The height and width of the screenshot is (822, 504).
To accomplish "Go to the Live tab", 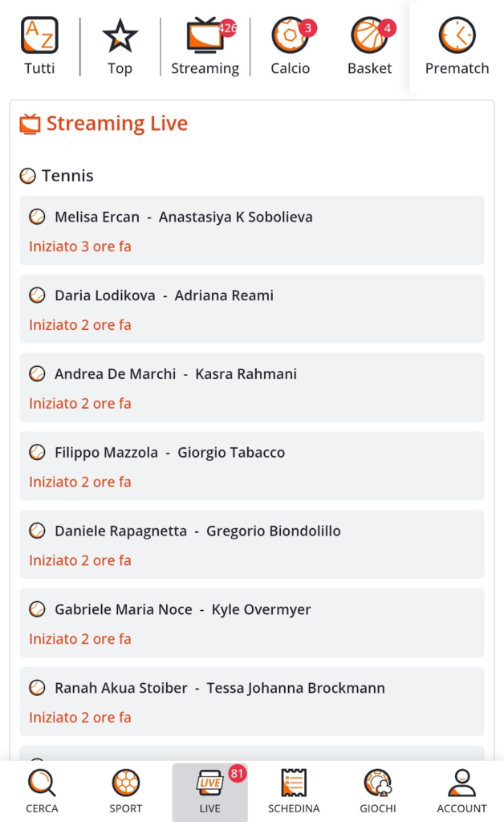I will pyautogui.click(x=209, y=791).
